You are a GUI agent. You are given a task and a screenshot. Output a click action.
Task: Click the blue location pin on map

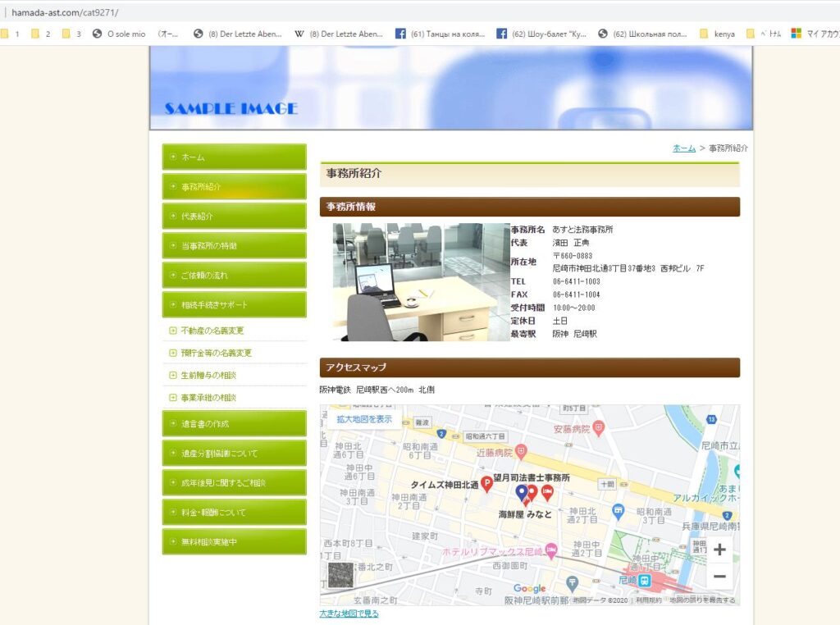(521, 492)
